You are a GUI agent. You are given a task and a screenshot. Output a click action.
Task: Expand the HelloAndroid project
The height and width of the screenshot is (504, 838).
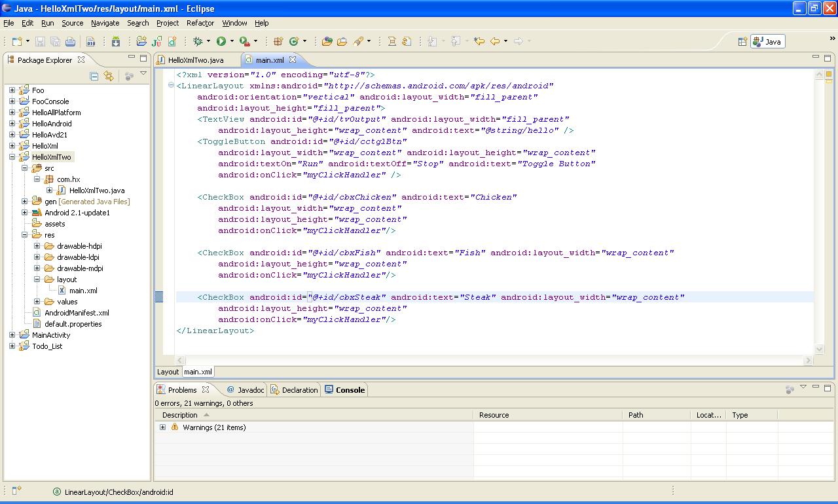(x=12, y=123)
